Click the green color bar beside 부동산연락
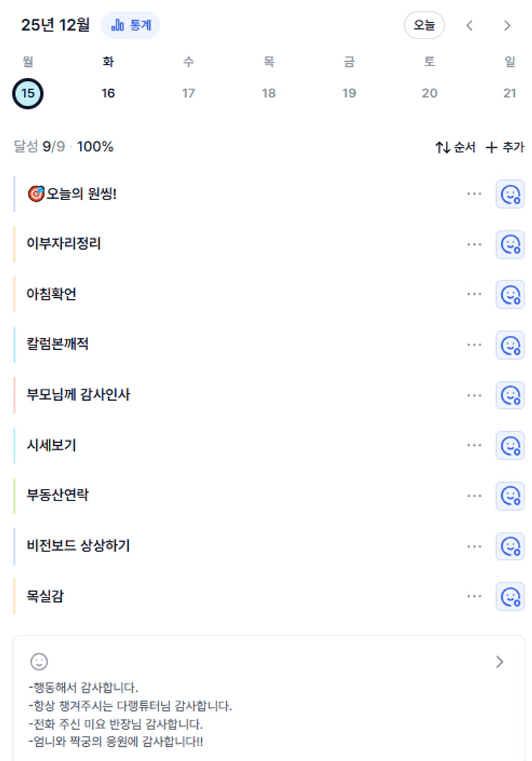Image resolution: width=532 pixels, height=761 pixels. click(14, 495)
